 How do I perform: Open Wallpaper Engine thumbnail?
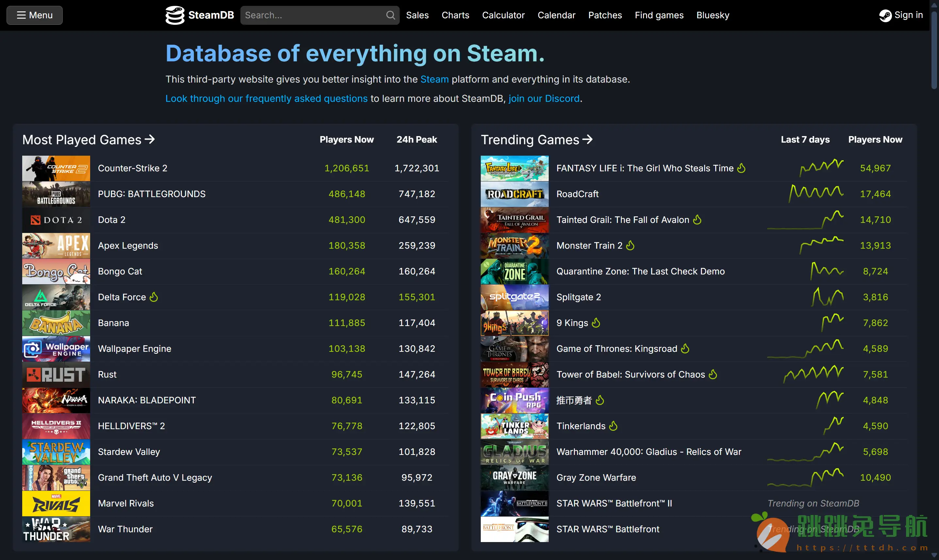56,349
